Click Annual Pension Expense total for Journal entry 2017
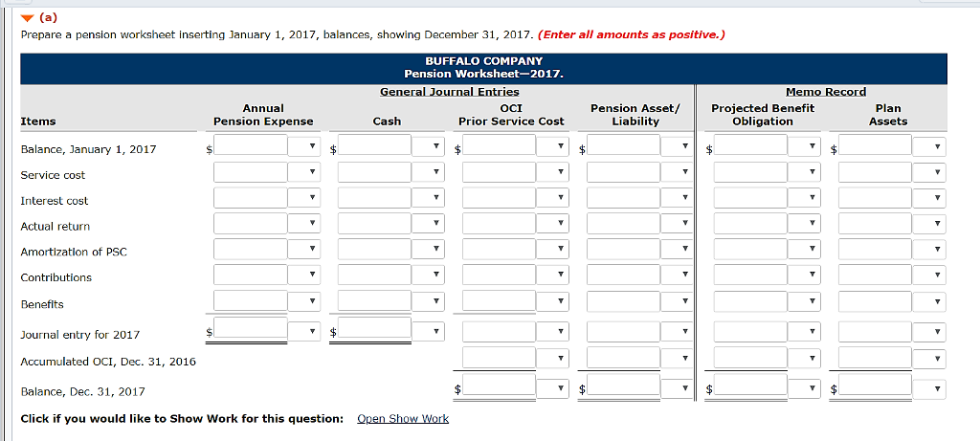 (x=250, y=332)
